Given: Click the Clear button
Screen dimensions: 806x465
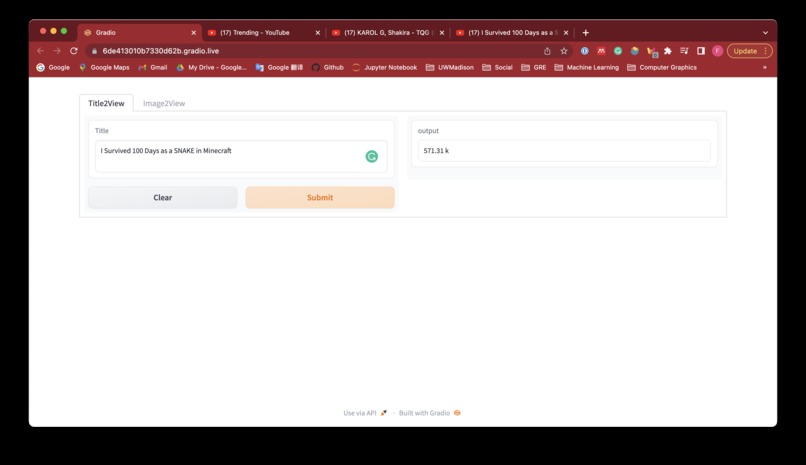Looking at the screenshot, I should tap(162, 197).
